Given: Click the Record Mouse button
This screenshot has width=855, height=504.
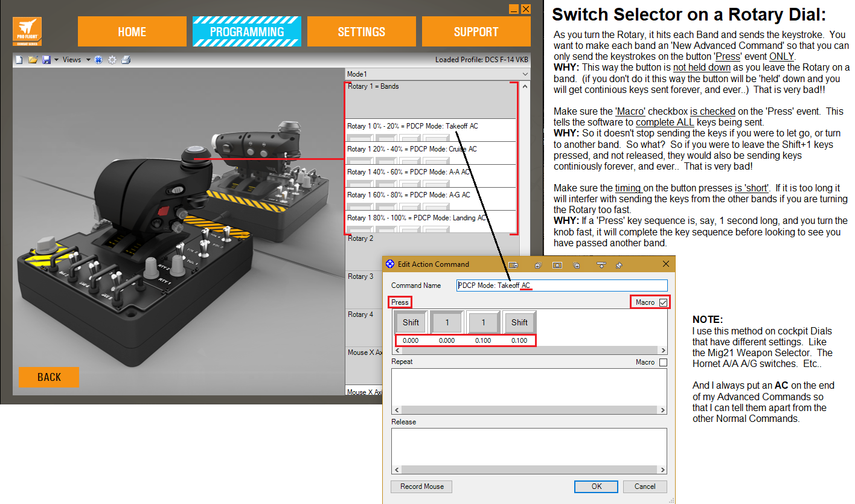Looking at the screenshot, I should (x=421, y=486).
